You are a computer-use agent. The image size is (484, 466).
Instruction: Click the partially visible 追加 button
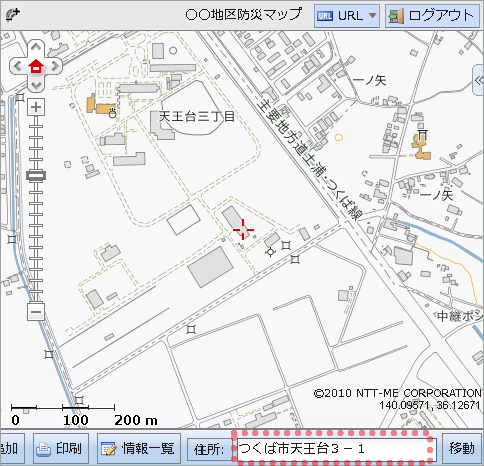[12, 449]
